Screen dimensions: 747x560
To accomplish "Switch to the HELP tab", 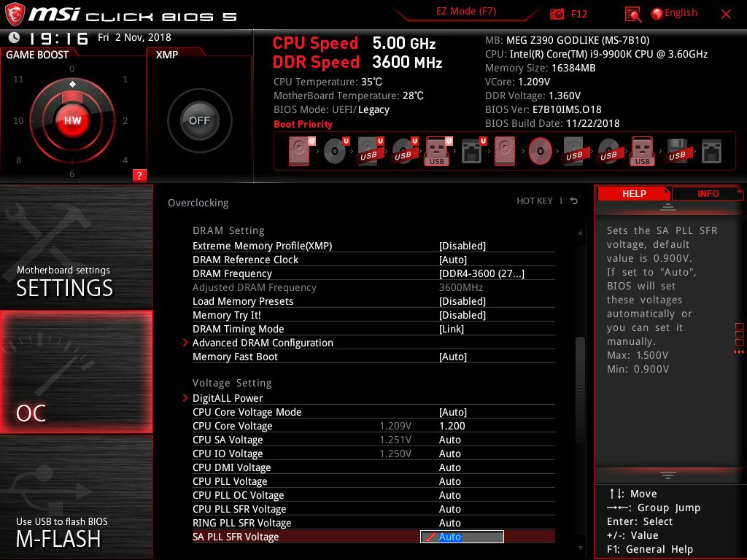I will tap(634, 193).
